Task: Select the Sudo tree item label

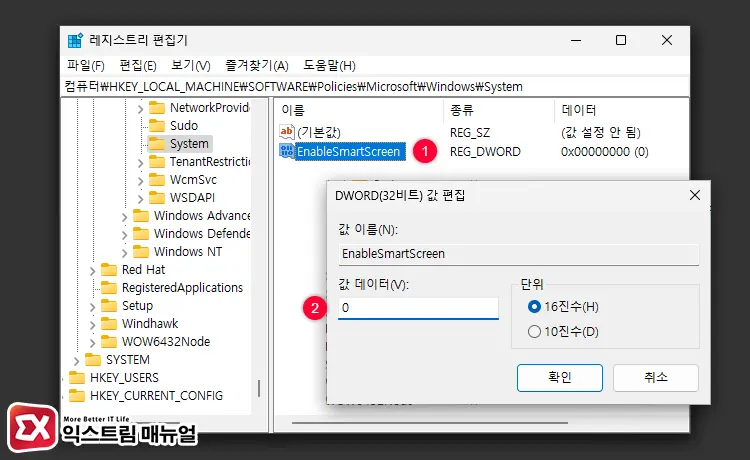Action: [184, 126]
